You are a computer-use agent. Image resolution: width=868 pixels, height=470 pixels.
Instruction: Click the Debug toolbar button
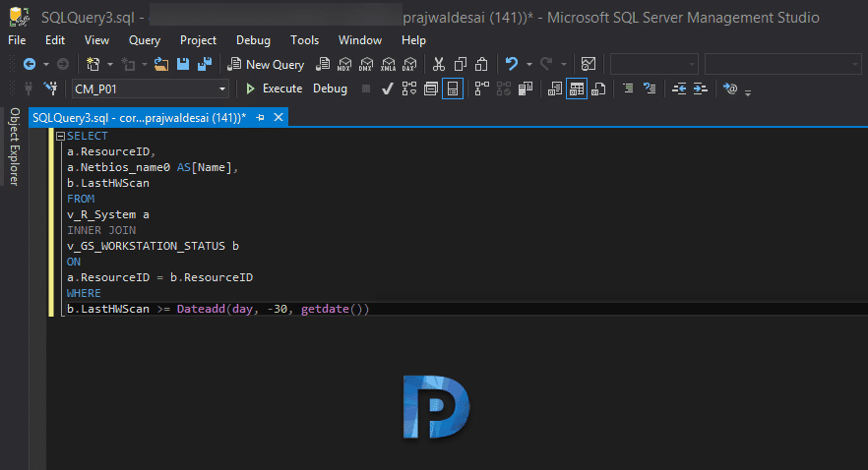pyautogui.click(x=330, y=88)
